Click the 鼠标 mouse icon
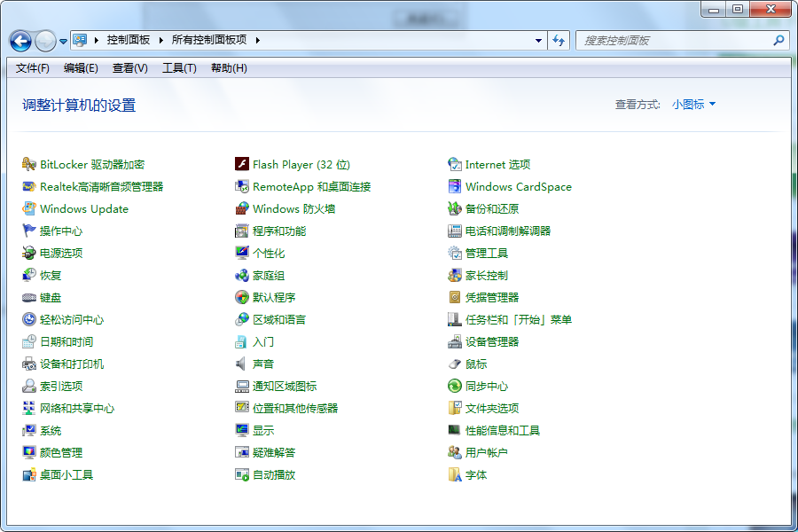This screenshot has height=532, width=798. (x=455, y=364)
